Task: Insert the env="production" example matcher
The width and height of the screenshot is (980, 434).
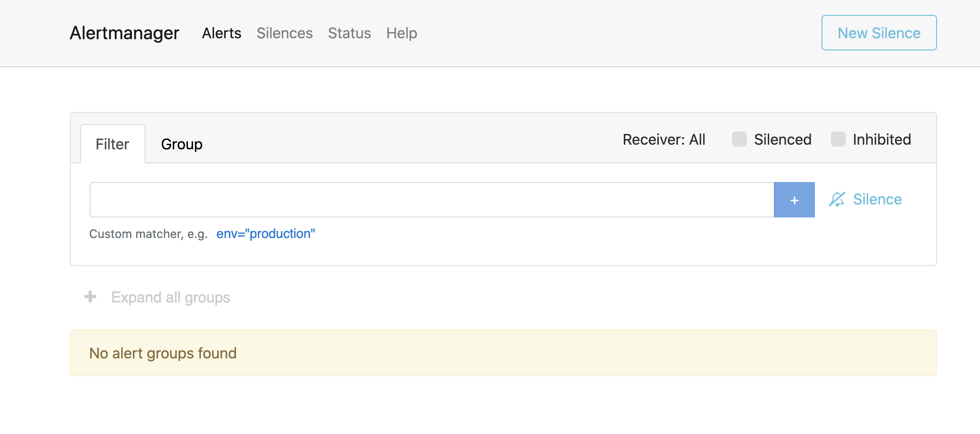Action: click(x=266, y=233)
